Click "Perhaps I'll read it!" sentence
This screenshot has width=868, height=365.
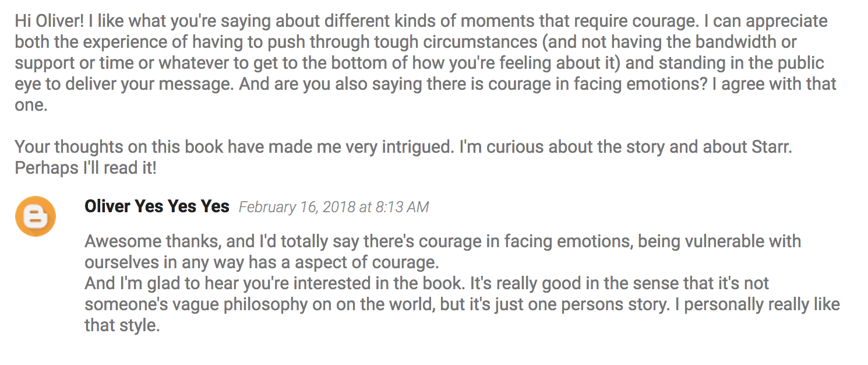tap(86, 168)
